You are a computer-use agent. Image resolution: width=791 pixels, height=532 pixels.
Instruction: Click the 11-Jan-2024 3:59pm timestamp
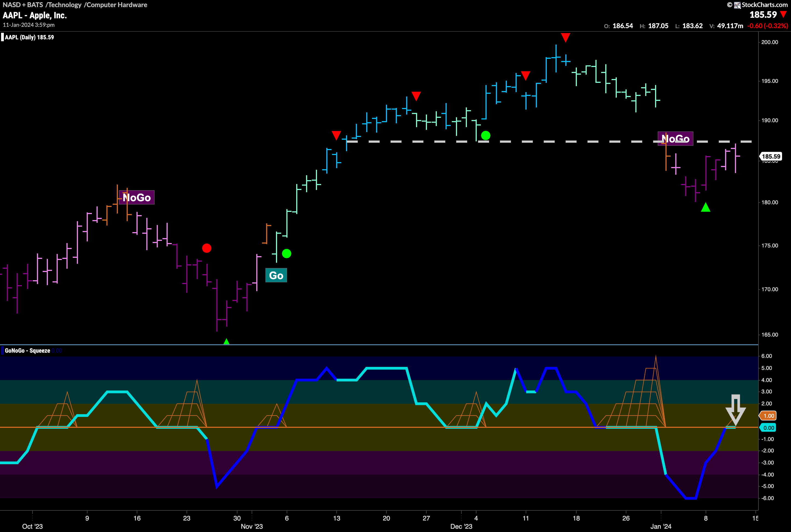[29, 25]
